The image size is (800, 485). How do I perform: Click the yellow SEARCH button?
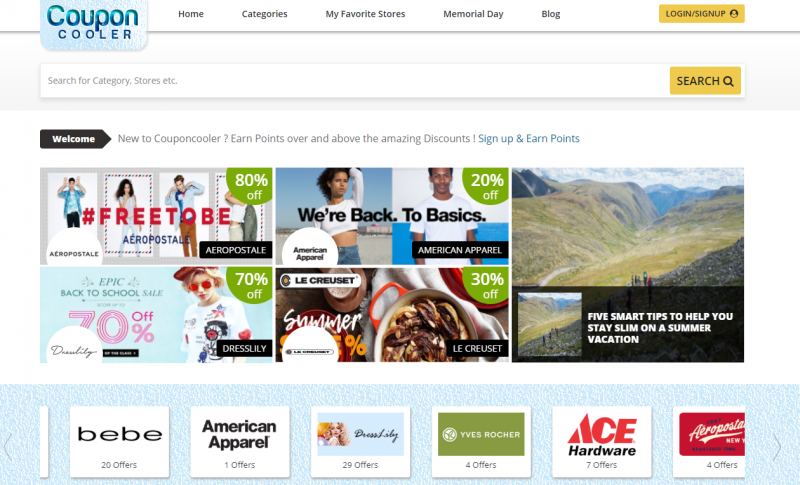[705, 81]
